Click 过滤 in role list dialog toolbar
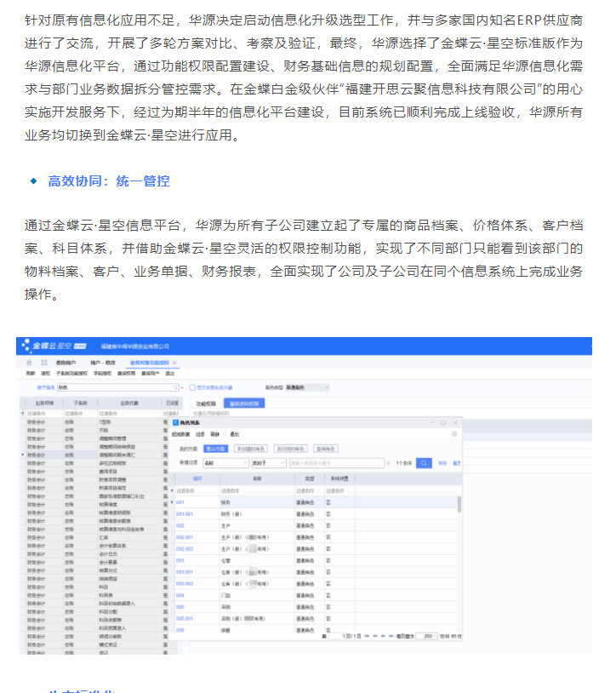The width and height of the screenshot is (616, 693). 200,434
